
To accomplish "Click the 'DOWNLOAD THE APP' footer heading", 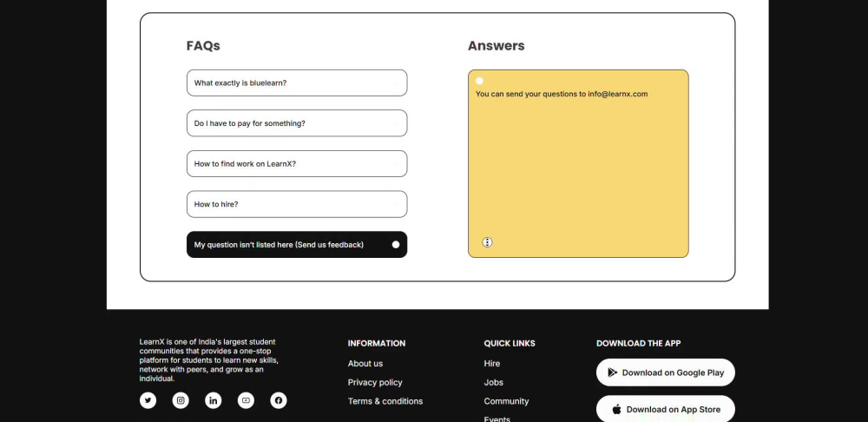I will [638, 343].
